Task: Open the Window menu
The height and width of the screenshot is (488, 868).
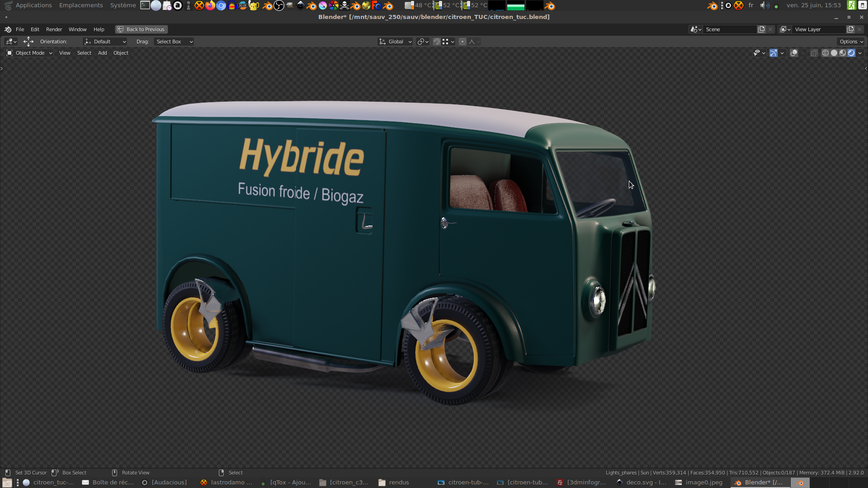Action: coord(77,29)
